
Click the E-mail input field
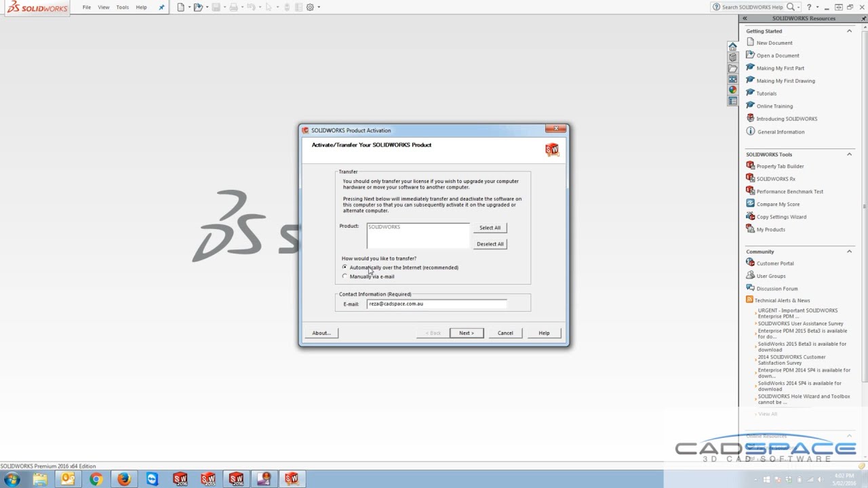[x=437, y=304]
